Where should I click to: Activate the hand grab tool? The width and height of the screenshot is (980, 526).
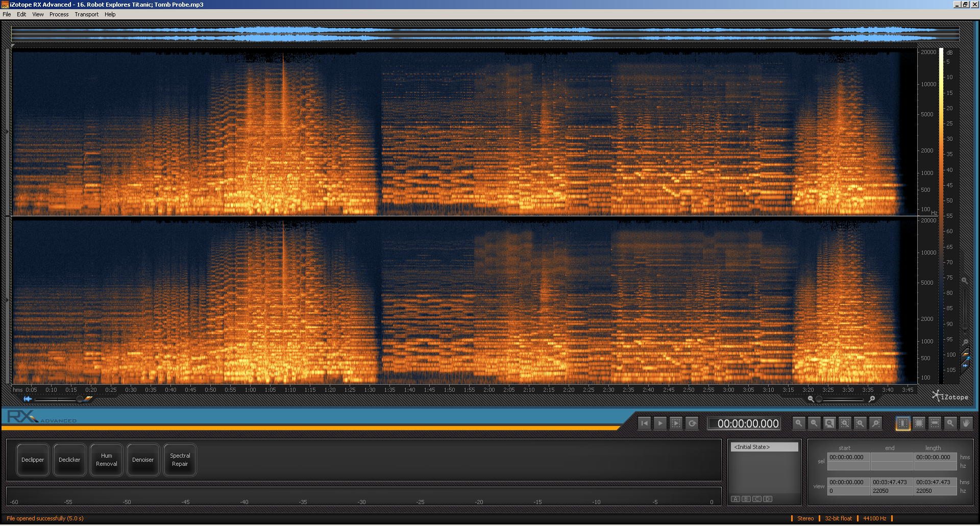(966, 423)
